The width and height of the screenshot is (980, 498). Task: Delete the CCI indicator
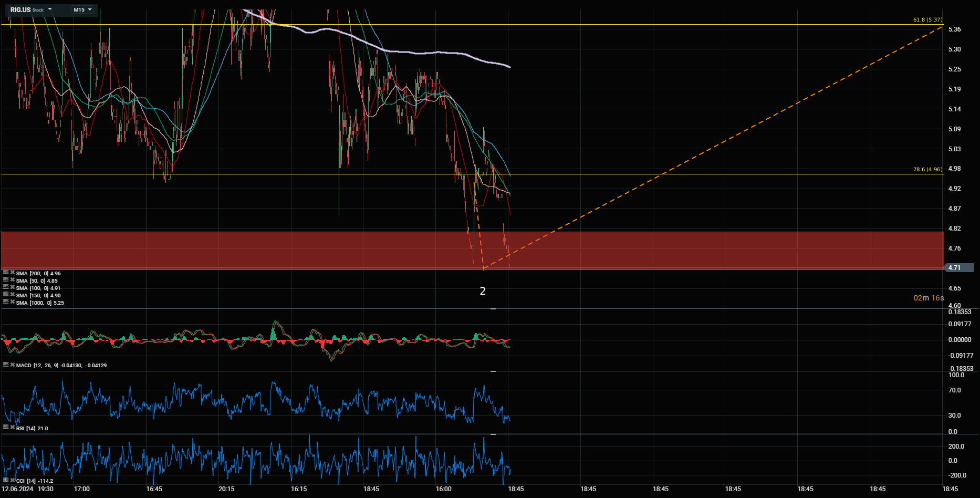click(x=12, y=480)
